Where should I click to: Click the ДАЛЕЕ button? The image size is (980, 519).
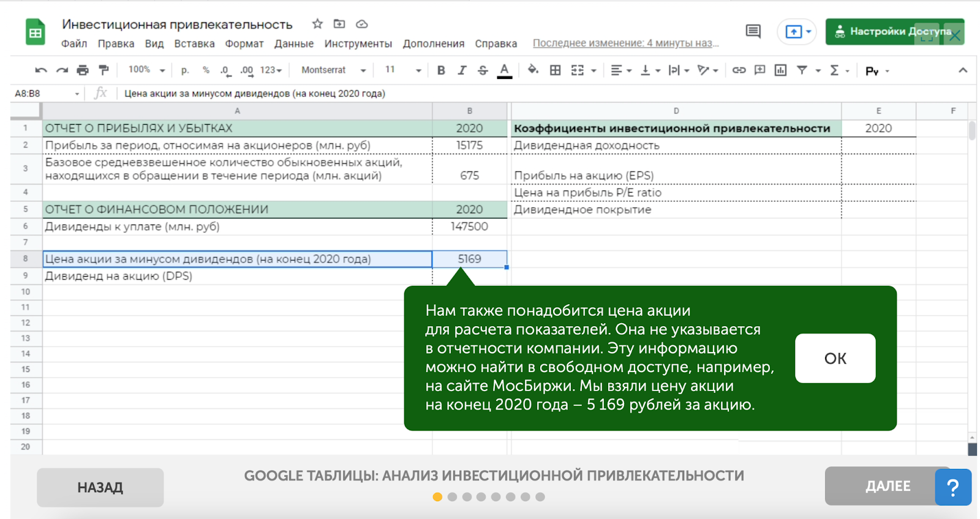tap(888, 486)
